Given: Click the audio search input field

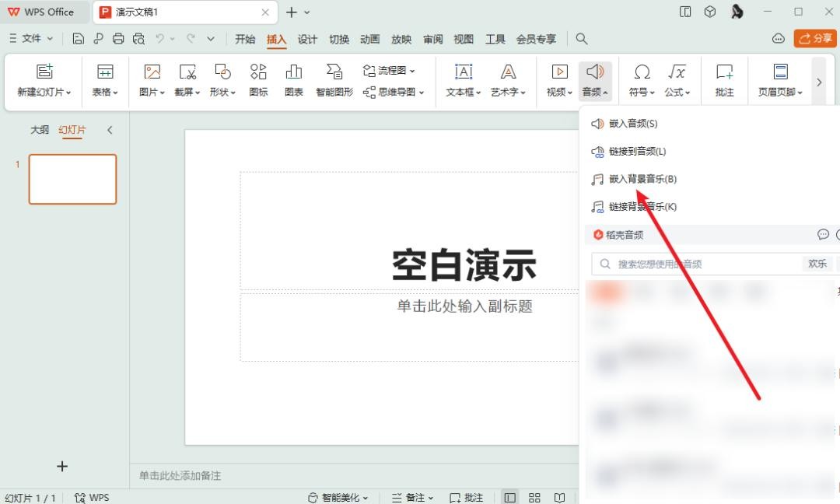Looking at the screenshot, I should [700, 264].
